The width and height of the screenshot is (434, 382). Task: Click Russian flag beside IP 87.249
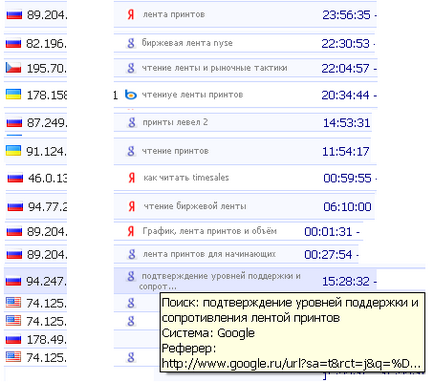[x=14, y=123]
